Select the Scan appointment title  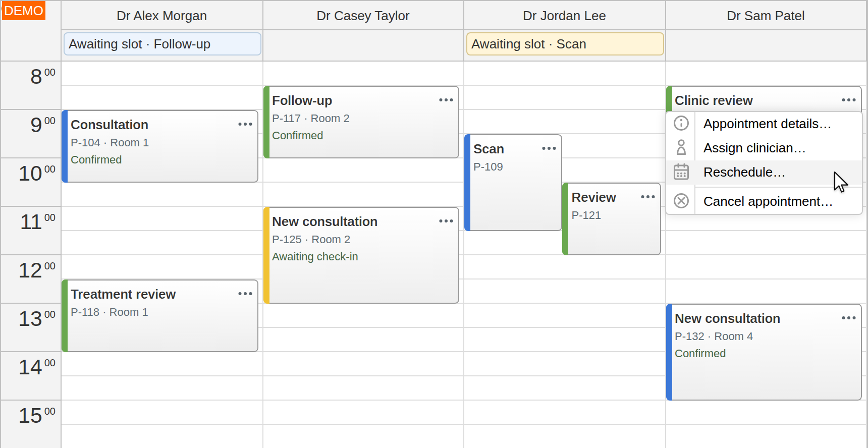click(x=489, y=149)
